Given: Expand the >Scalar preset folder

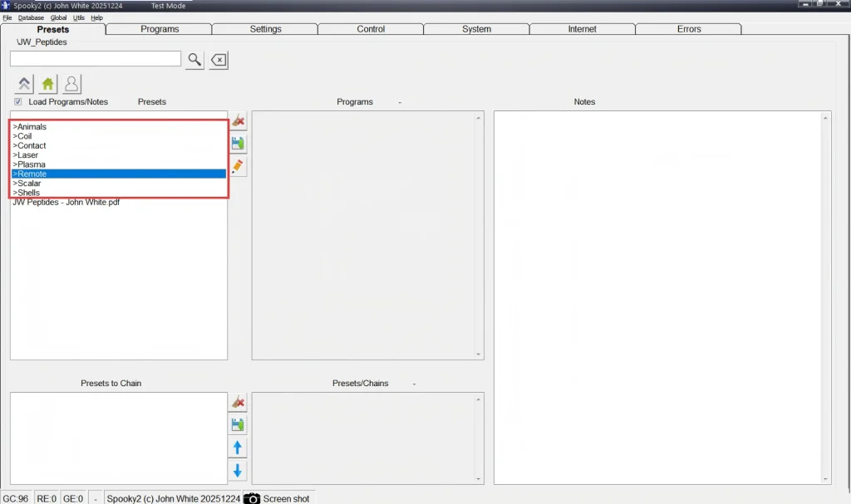Looking at the screenshot, I should (29, 183).
